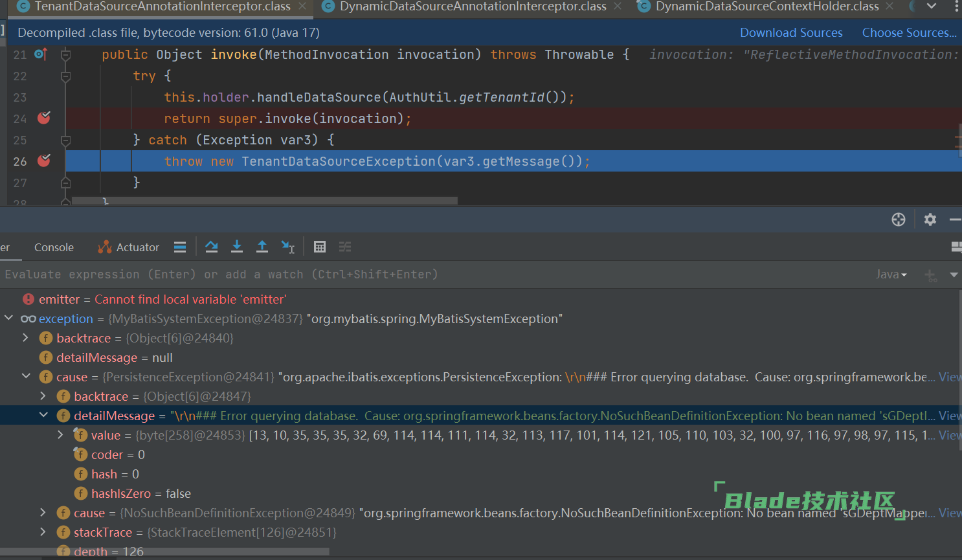
Task: Open the Evaluate Expression calculator icon
Action: [x=319, y=247]
